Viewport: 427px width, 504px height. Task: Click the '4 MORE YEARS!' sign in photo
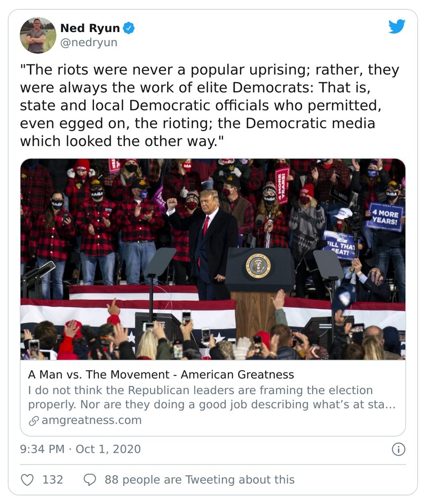tap(385, 216)
